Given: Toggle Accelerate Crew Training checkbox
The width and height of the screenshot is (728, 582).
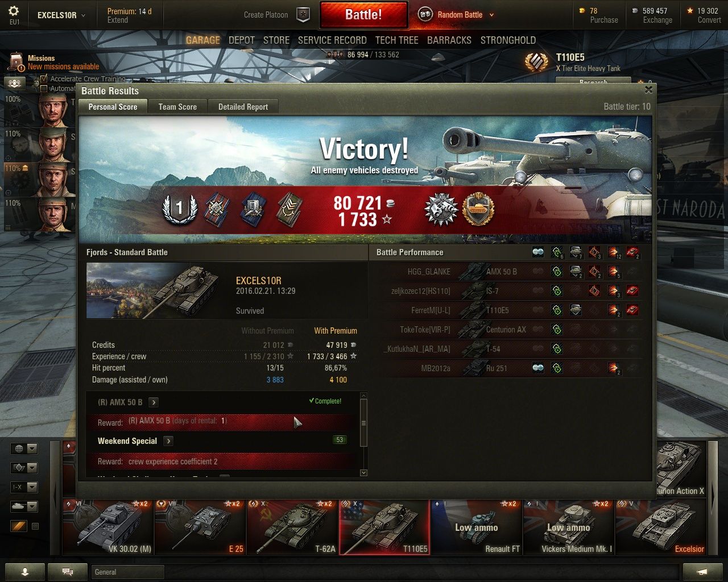Looking at the screenshot, I should (x=44, y=78).
